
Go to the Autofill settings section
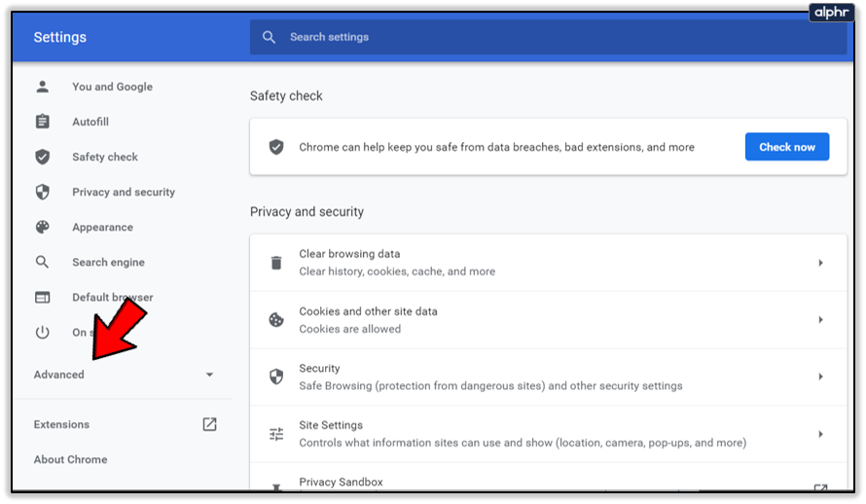90,122
